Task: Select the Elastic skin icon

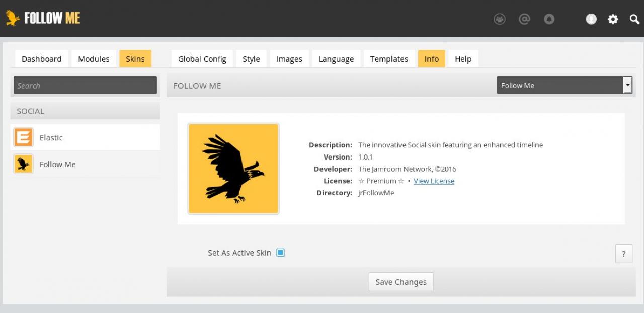Action: click(23, 137)
